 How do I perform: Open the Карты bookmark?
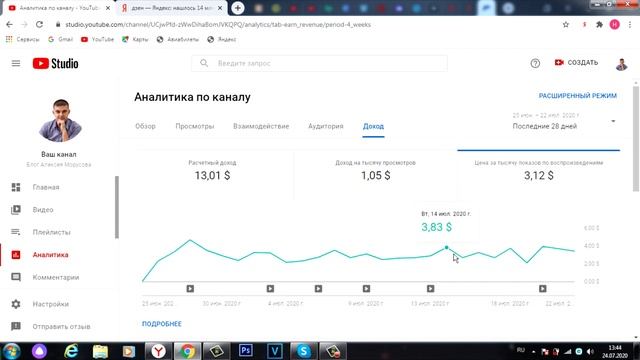(135, 39)
